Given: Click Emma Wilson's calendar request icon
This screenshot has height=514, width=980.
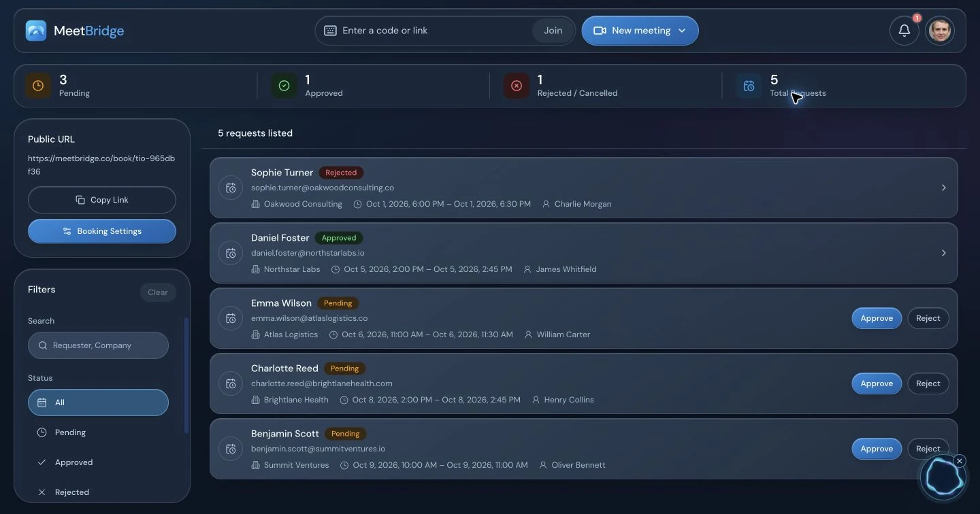Looking at the screenshot, I should pos(231,318).
